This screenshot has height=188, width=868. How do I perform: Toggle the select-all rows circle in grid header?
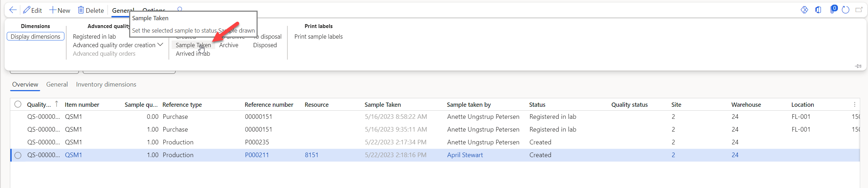pyautogui.click(x=18, y=104)
